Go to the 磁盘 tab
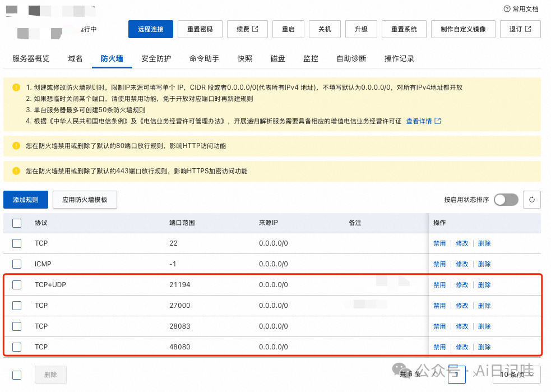This screenshot has height=392, width=551. tap(277, 59)
